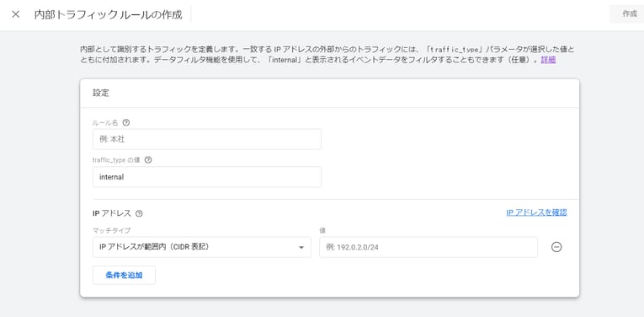Open the 詳細 link
The height and width of the screenshot is (317, 644).
(548, 60)
